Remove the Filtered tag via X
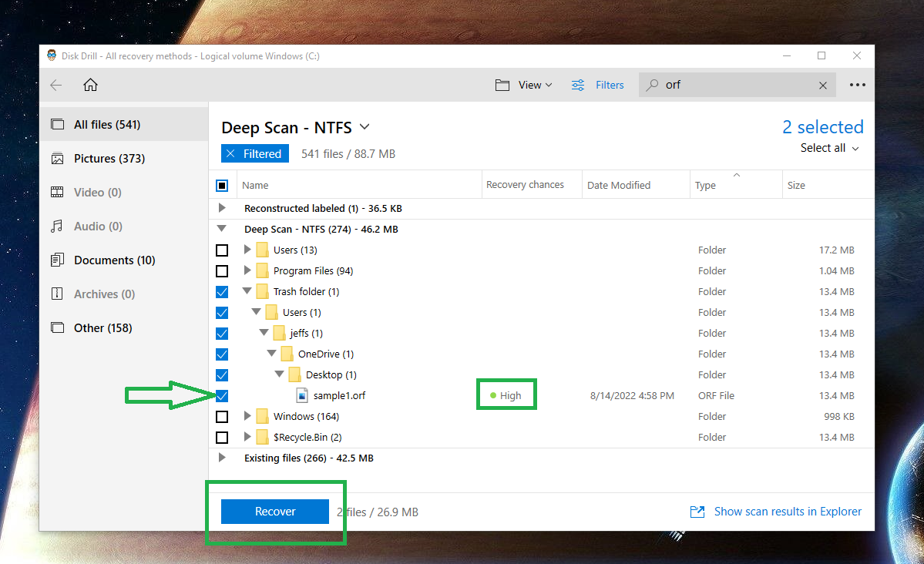 [230, 154]
